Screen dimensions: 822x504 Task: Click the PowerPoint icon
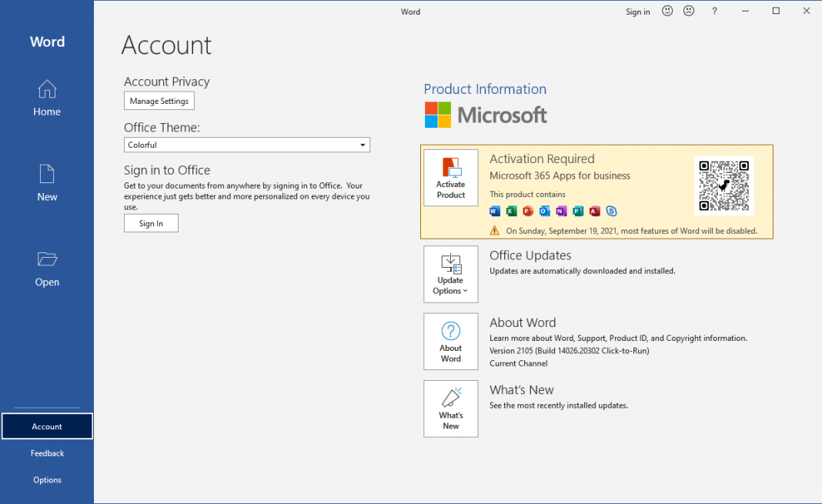coord(527,211)
